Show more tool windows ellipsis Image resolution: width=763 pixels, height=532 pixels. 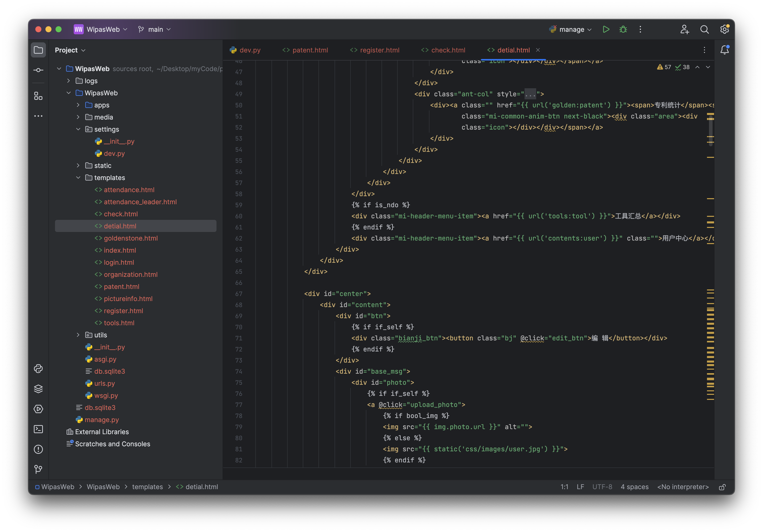coord(38,116)
